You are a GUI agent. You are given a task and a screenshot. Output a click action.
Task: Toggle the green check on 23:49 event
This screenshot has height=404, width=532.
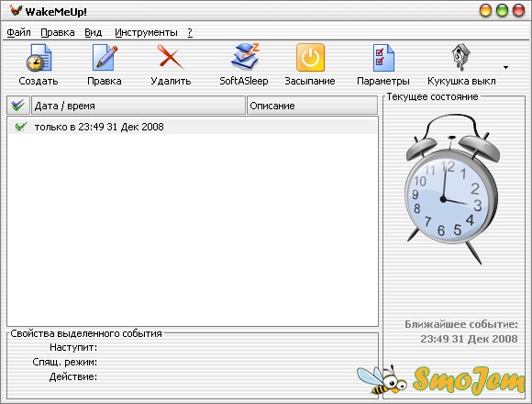click(21, 127)
